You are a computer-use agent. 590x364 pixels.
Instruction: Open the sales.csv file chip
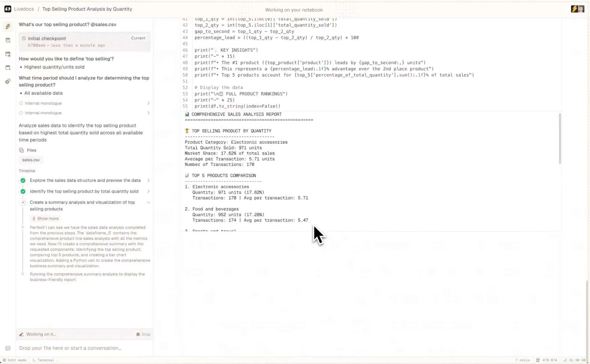[x=31, y=160]
